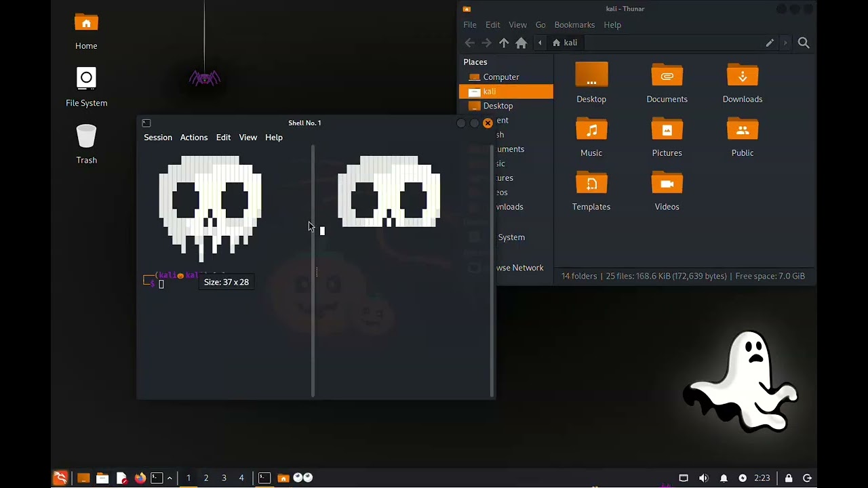Viewport: 868px width, 488px height.
Task: Select Computer in the Places sidebar
Action: tap(500, 77)
